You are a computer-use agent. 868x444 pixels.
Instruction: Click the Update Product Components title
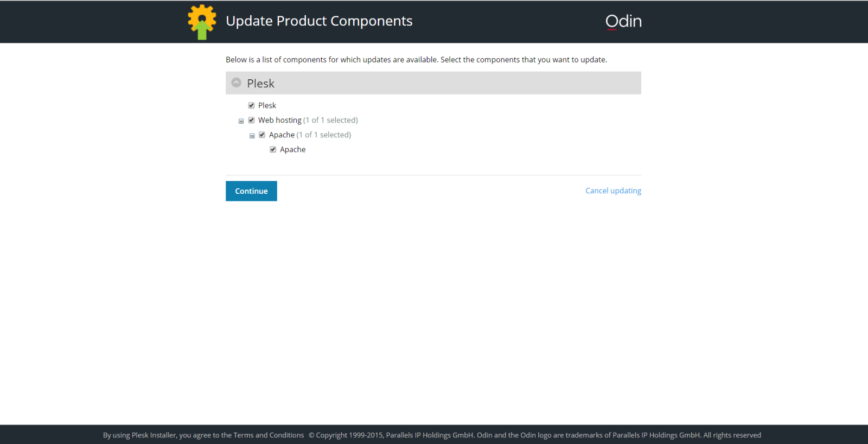point(319,21)
